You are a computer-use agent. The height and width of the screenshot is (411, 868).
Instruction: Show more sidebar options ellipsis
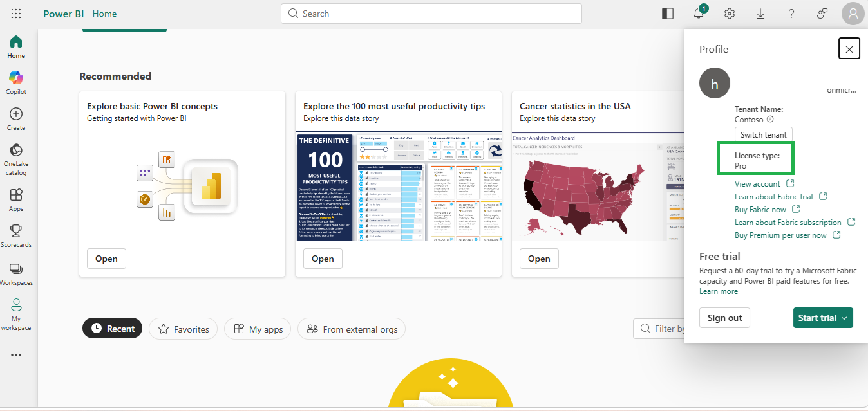click(16, 354)
